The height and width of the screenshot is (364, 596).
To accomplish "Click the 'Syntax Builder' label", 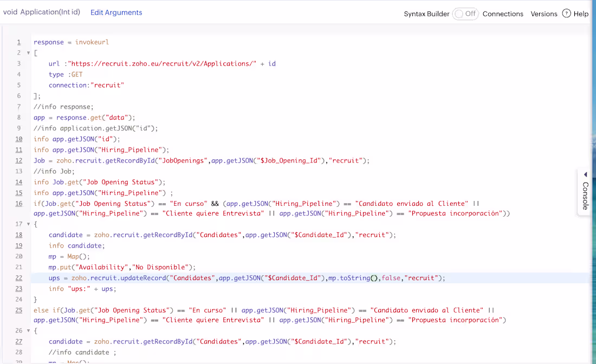I will (426, 14).
